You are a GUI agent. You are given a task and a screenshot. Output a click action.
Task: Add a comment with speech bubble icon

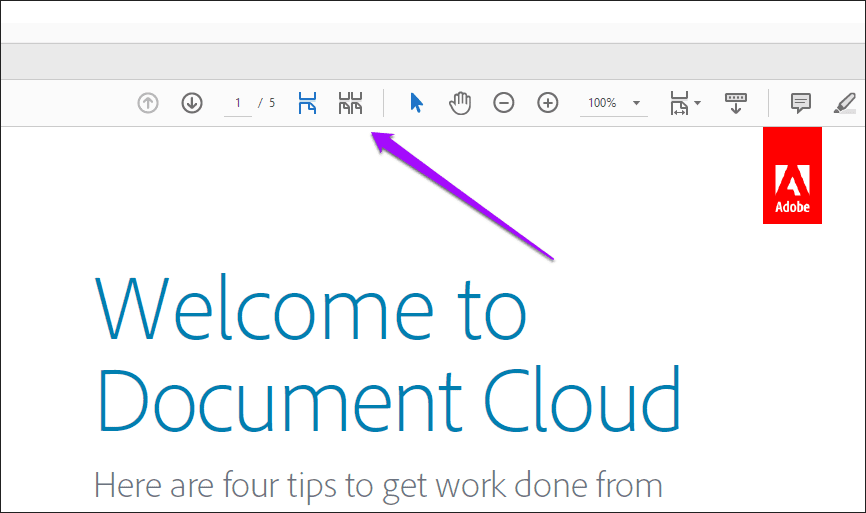(x=800, y=103)
